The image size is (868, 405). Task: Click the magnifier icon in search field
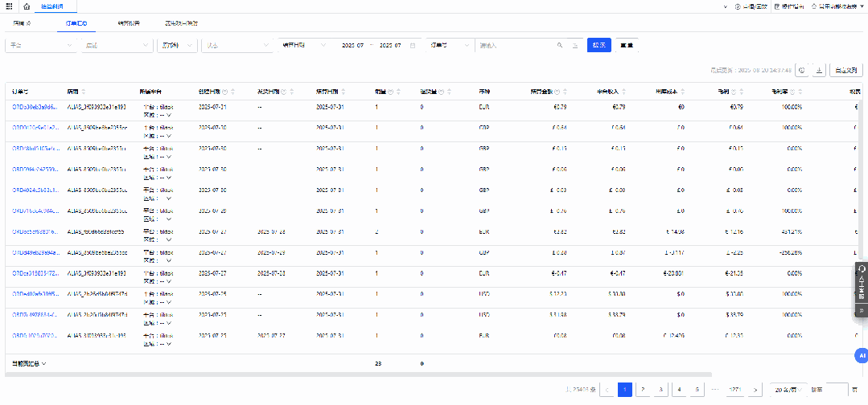(560, 45)
